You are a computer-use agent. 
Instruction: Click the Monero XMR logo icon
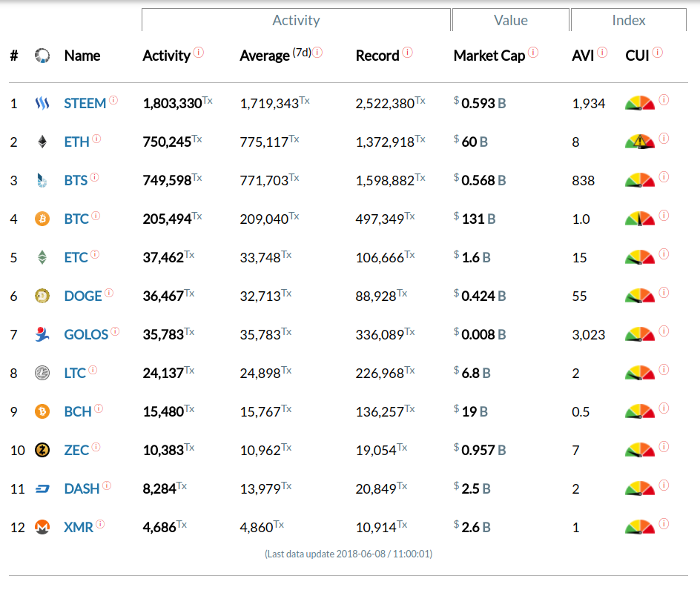(x=42, y=527)
